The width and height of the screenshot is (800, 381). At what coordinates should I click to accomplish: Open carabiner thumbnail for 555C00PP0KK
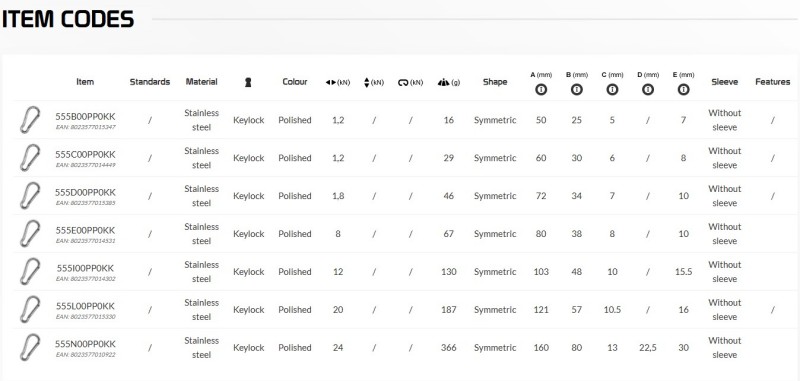[x=30, y=158]
